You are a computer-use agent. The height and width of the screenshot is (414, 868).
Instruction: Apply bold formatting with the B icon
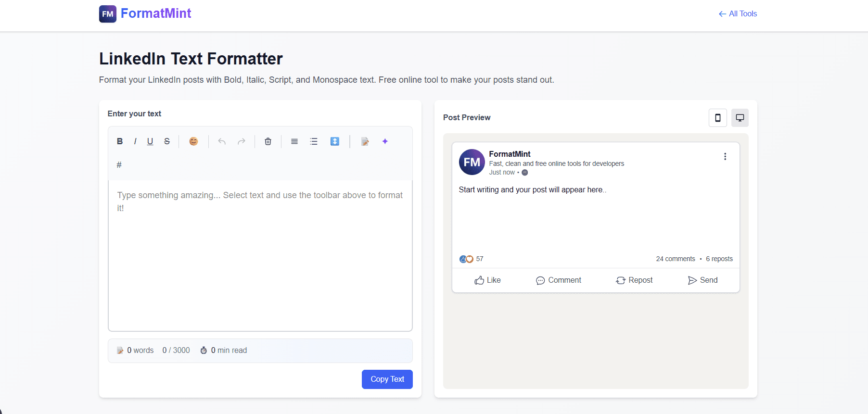pyautogui.click(x=120, y=141)
